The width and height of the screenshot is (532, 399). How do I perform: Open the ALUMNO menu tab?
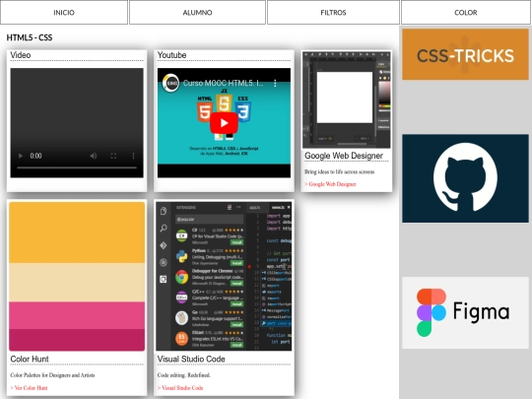(x=197, y=13)
